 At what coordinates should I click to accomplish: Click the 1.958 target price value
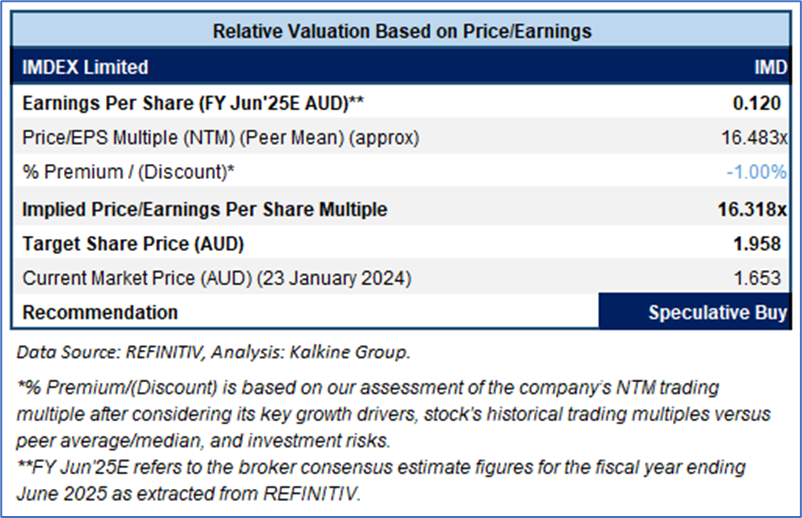coord(765,245)
